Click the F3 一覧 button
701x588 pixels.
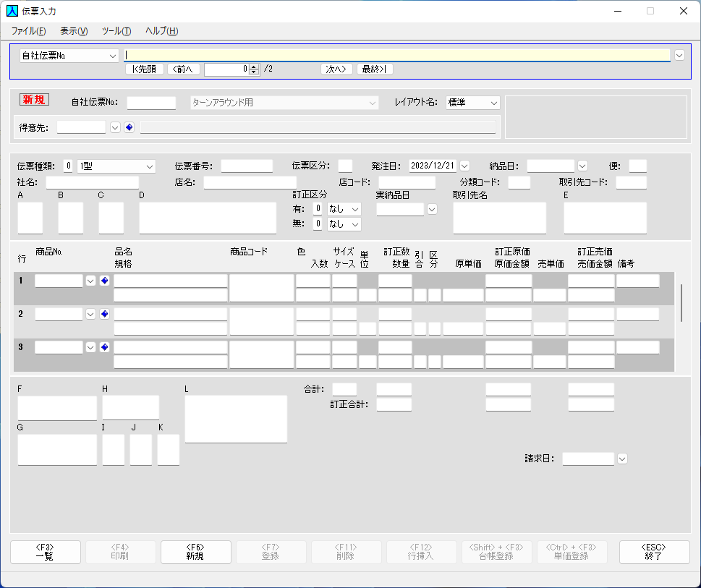(45, 553)
